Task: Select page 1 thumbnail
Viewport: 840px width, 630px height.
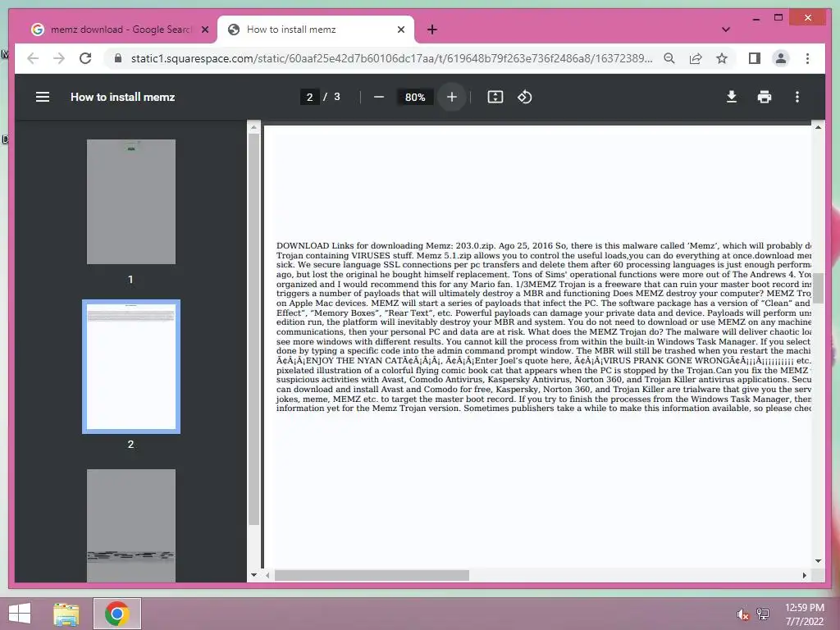Action: 131,202
